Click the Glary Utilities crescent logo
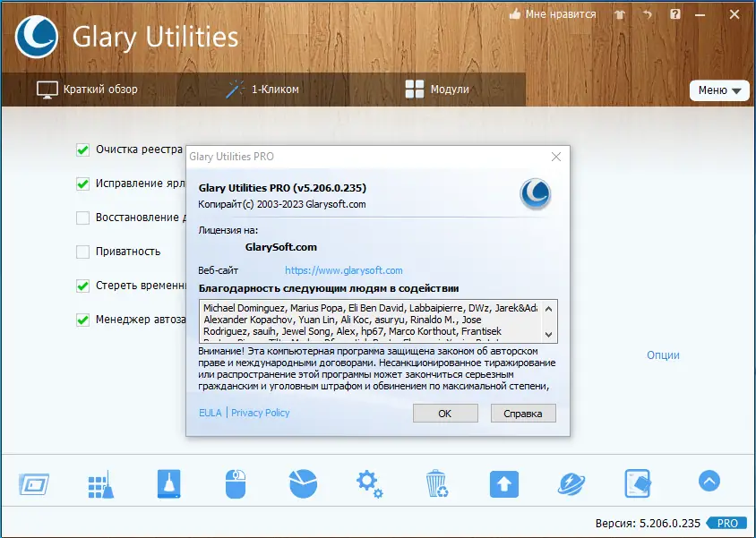Viewport: 756px width, 538px height. point(36,37)
